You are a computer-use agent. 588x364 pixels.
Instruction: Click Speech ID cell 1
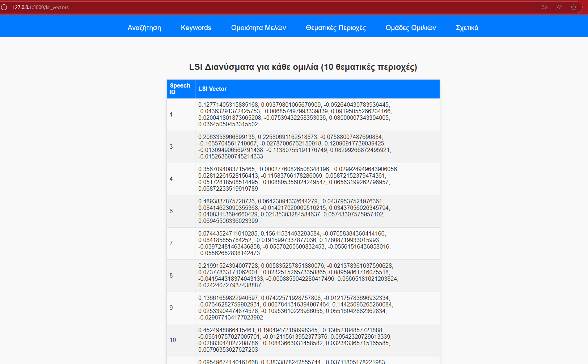click(181, 115)
